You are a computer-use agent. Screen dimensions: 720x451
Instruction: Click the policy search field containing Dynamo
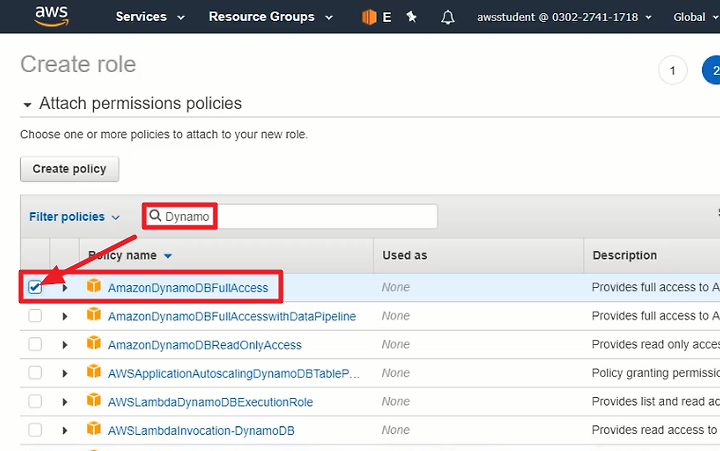(x=291, y=216)
